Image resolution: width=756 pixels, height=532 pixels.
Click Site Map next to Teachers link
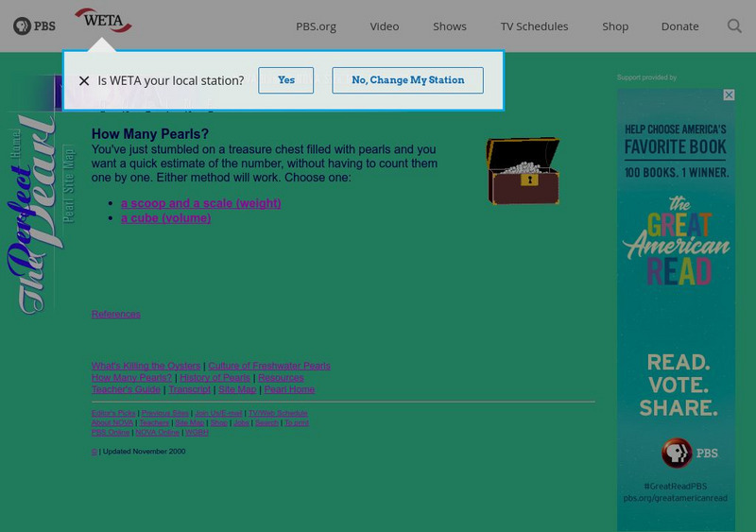point(190,423)
